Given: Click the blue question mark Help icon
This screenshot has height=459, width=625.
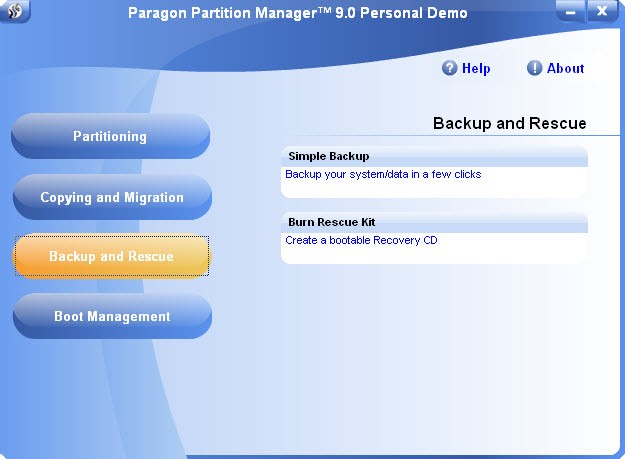Looking at the screenshot, I should pos(449,68).
